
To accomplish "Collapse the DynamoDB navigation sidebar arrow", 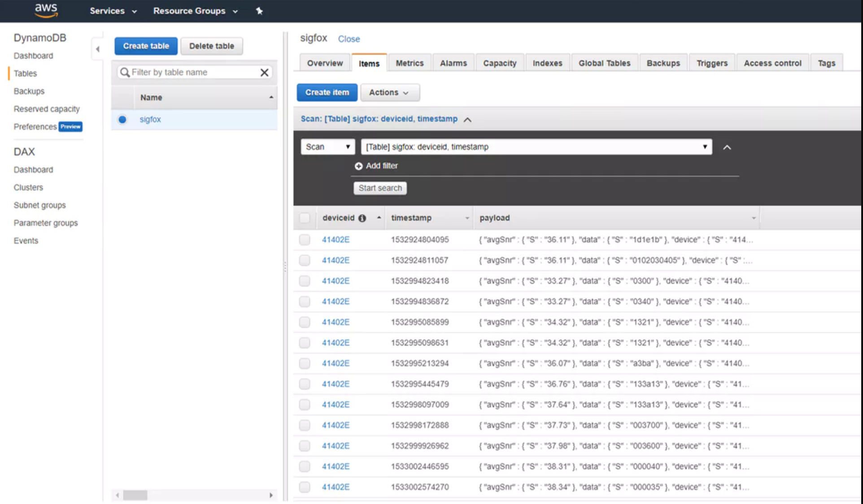I will point(97,49).
